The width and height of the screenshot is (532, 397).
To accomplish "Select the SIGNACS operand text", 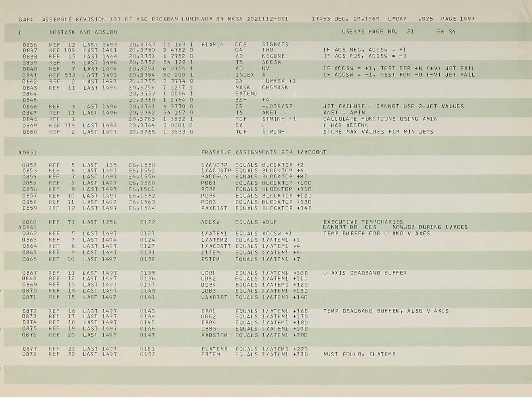I will pyautogui.click(x=275, y=44).
